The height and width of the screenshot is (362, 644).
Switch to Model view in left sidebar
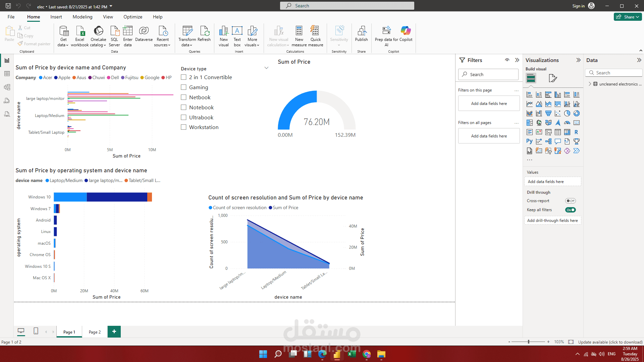[7, 87]
